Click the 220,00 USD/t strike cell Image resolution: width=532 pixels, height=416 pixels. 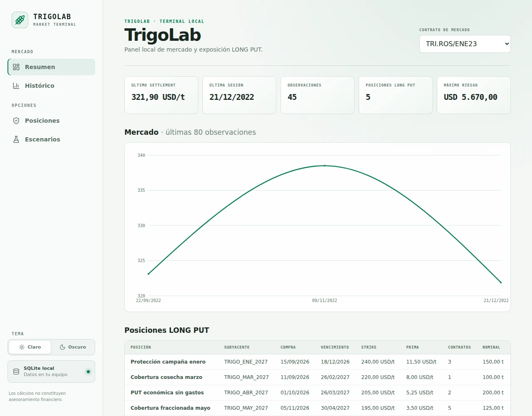click(x=378, y=377)
